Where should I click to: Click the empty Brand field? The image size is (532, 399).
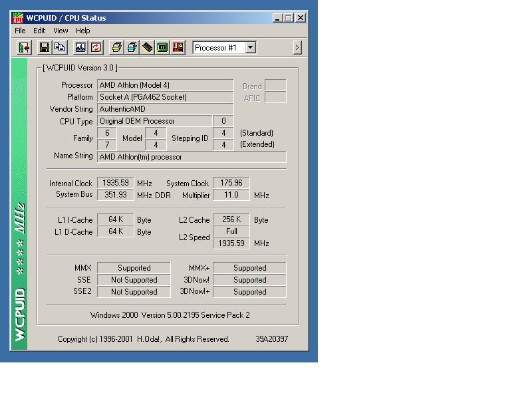275,85
